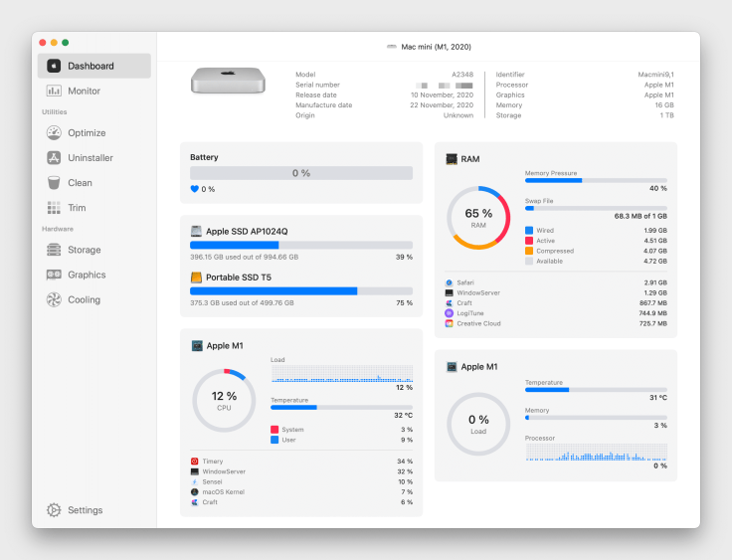
Task: Click the Timery icon in CPU list
Action: (195, 462)
